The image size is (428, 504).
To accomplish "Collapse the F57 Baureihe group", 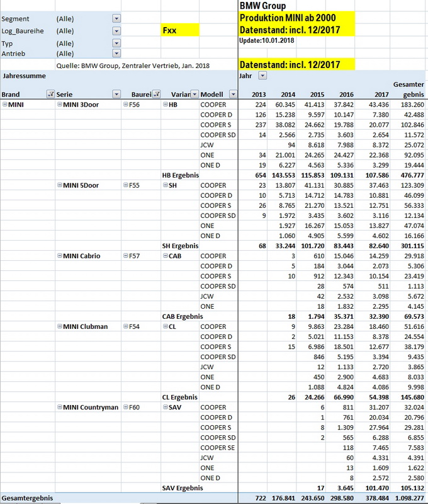I will click(125, 256).
